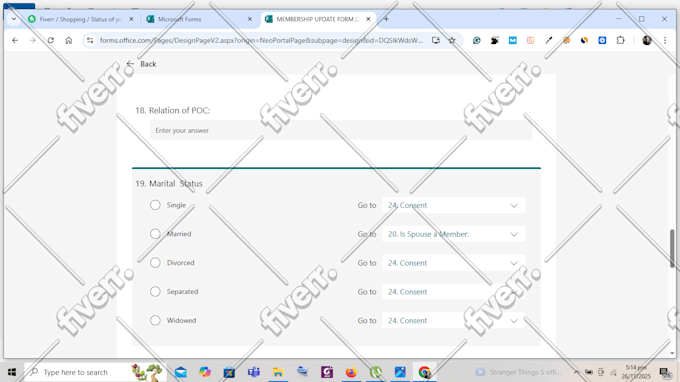The width and height of the screenshot is (680, 382).
Task: Expand the Go to dropdown for Separated
Action: 453,292
